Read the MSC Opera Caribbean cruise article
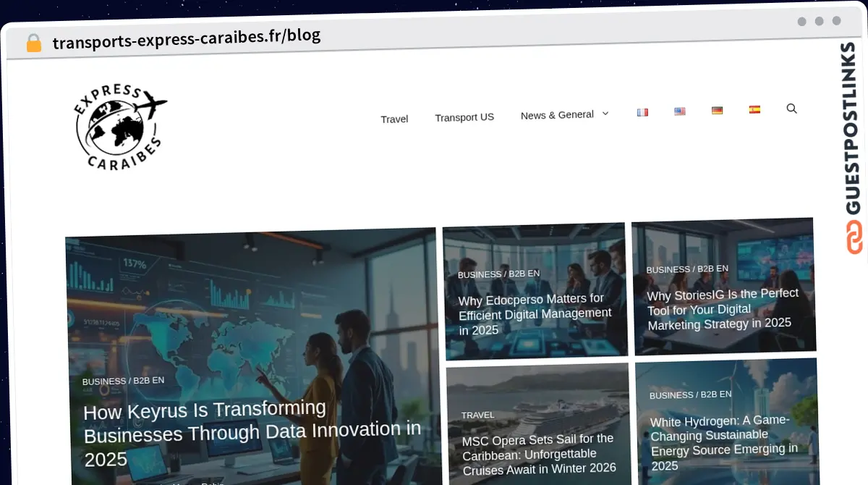 [x=539, y=453]
